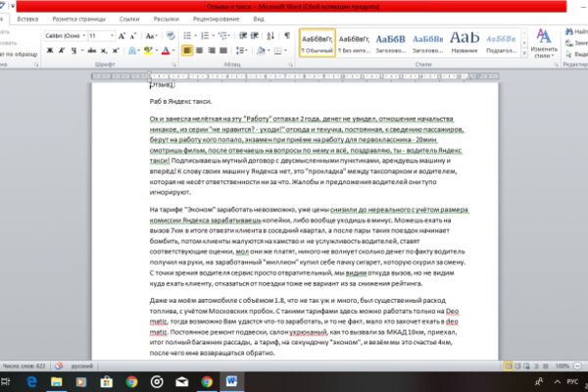This screenshot has width=588, height=392.
Task: Apply the Text Effects icon
Action: [132, 50]
